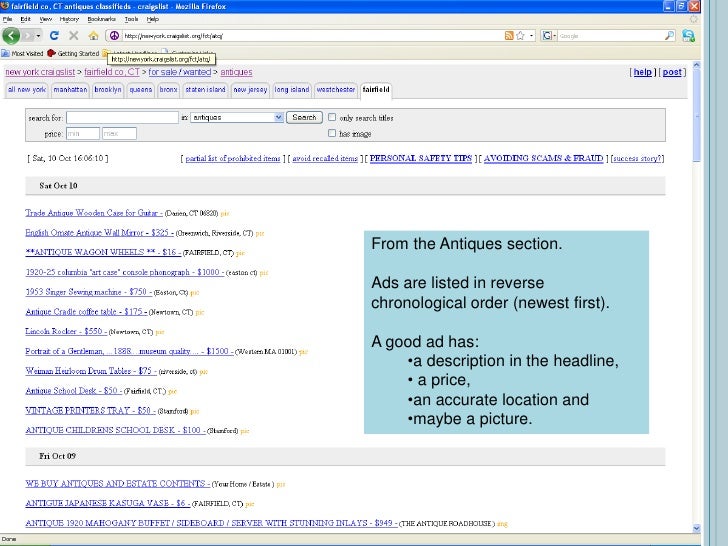Click the peace-sign site icon in address bar
Viewport: 728px width, 546px height.
point(114,35)
